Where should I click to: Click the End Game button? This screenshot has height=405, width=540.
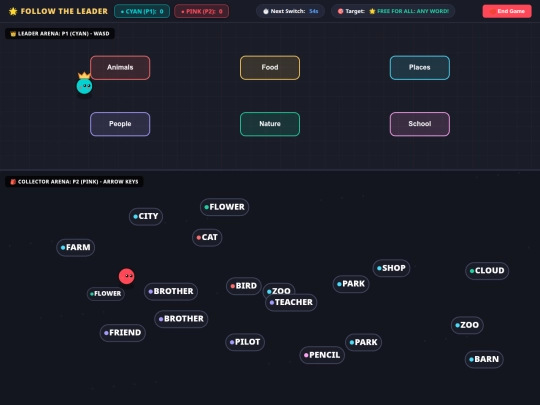coord(507,11)
